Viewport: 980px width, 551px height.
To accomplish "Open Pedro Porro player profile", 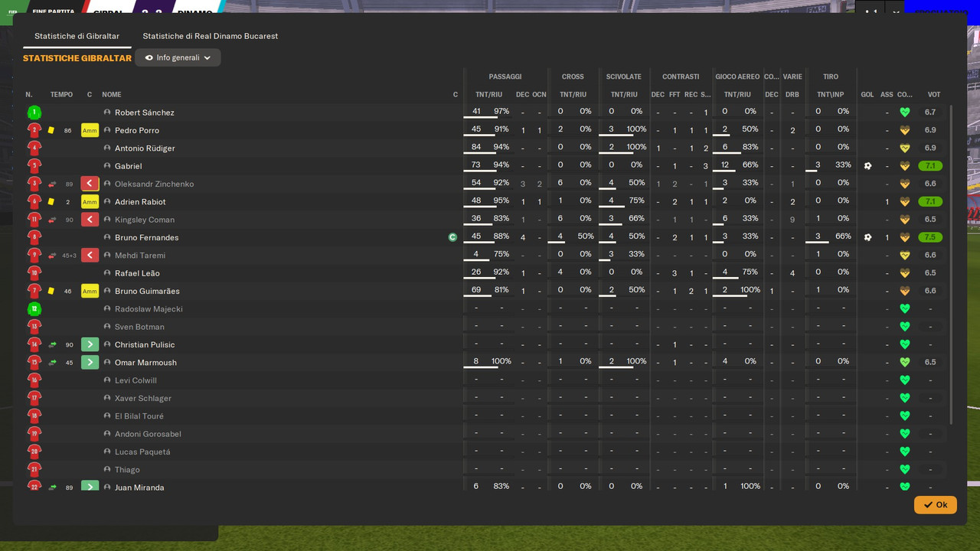I will (137, 131).
